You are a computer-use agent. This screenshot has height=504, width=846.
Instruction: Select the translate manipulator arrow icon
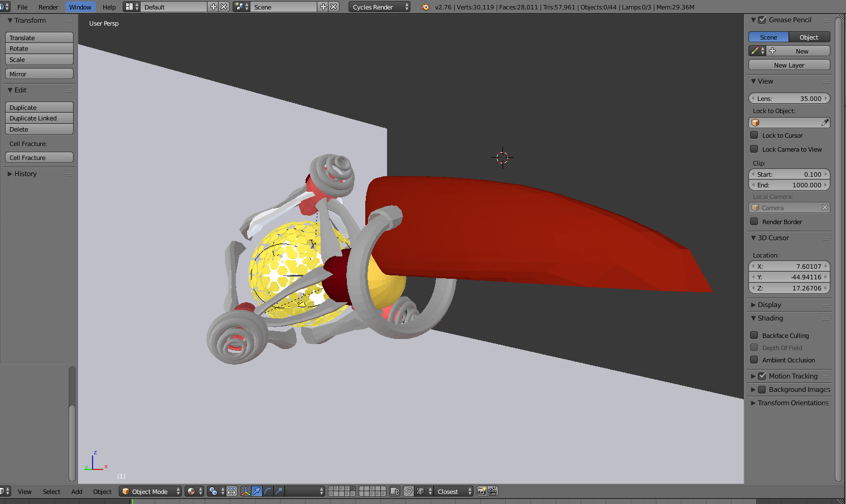click(x=257, y=491)
